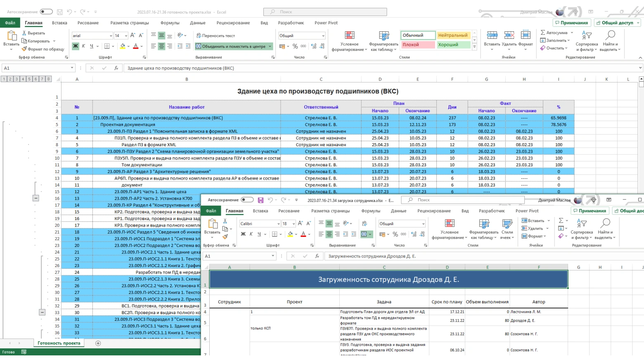
Task: Click the save icon in front window title bar
Action: pos(260,200)
